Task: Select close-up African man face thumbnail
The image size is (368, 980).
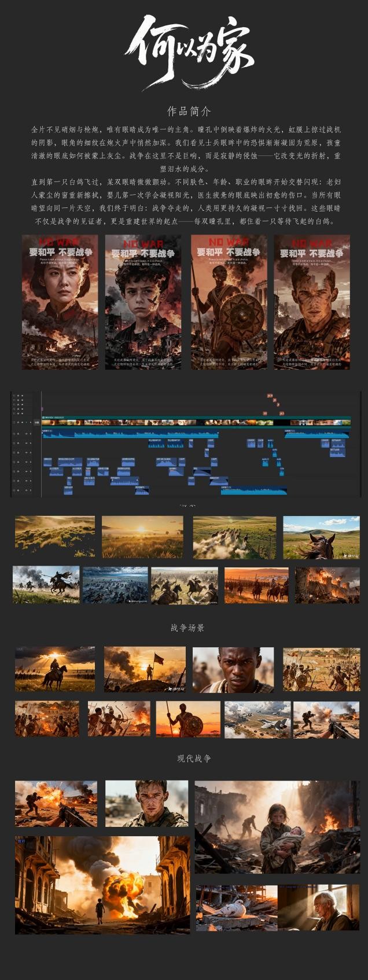Action: 233,670
